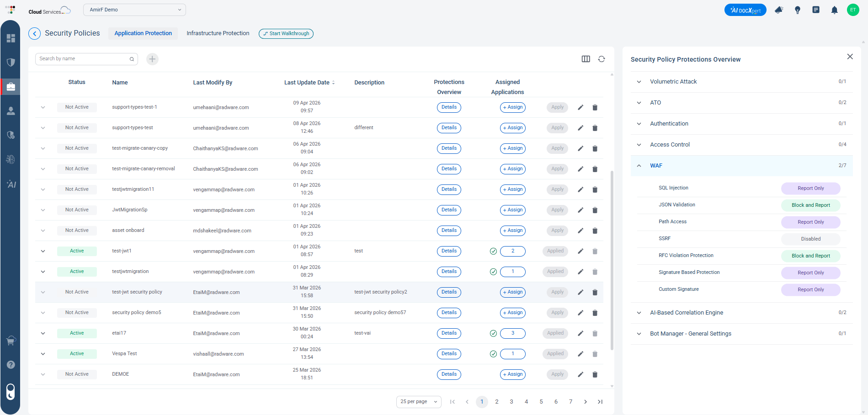The width and height of the screenshot is (868, 415).
Task: Switch to the Application Protection tab
Action: pyautogui.click(x=143, y=33)
